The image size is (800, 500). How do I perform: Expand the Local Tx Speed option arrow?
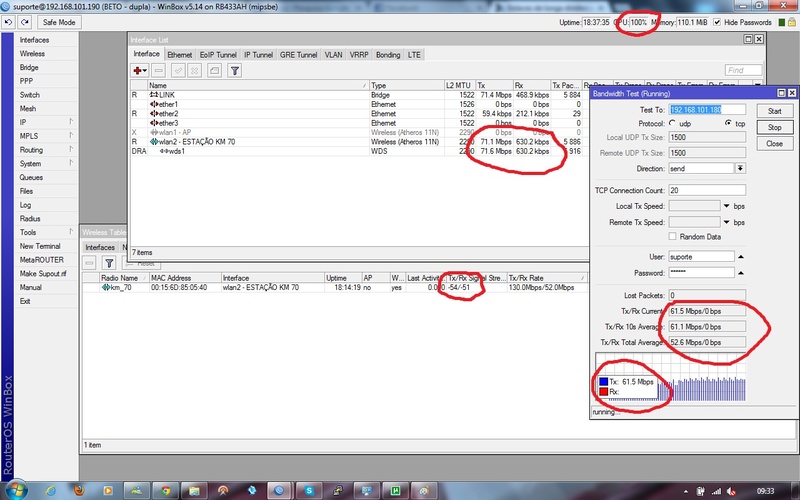727,206
